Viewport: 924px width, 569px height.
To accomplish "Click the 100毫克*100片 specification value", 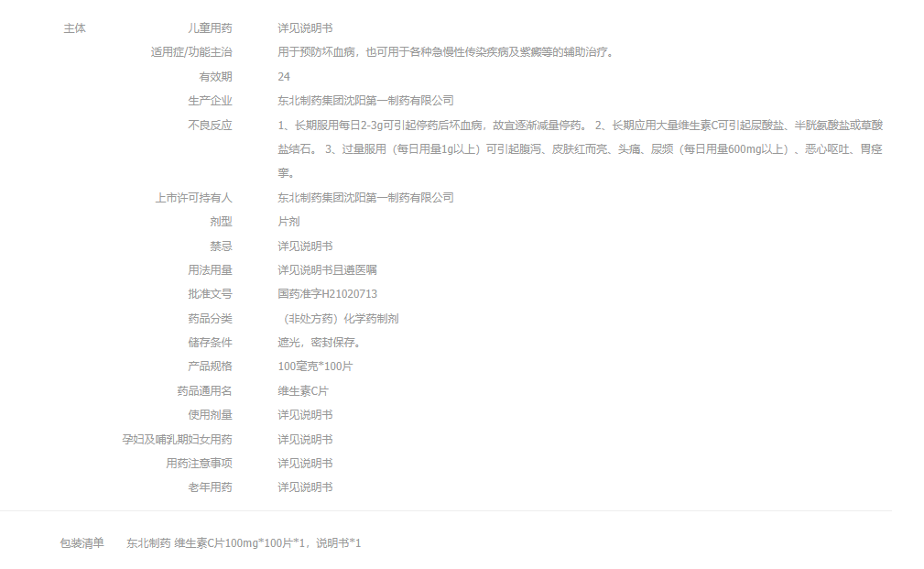I will coord(315,367).
